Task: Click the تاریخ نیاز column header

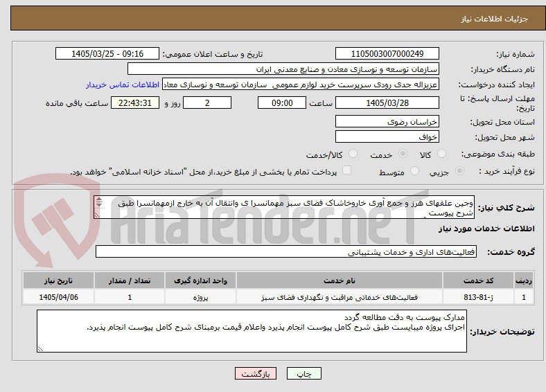Action: click(x=58, y=280)
